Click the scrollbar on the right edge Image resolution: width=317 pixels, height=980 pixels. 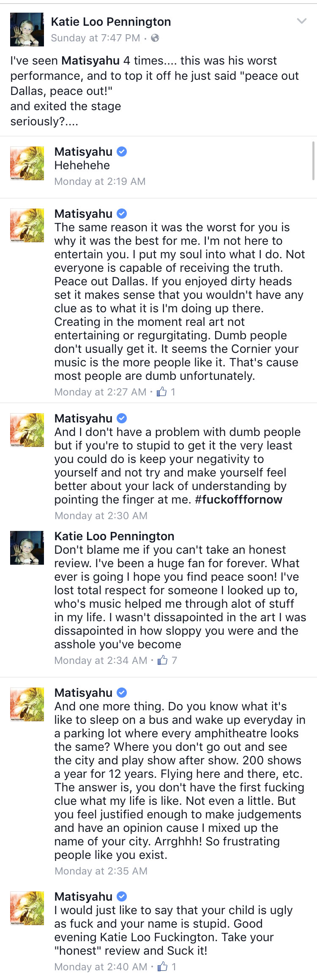coord(313,160)
